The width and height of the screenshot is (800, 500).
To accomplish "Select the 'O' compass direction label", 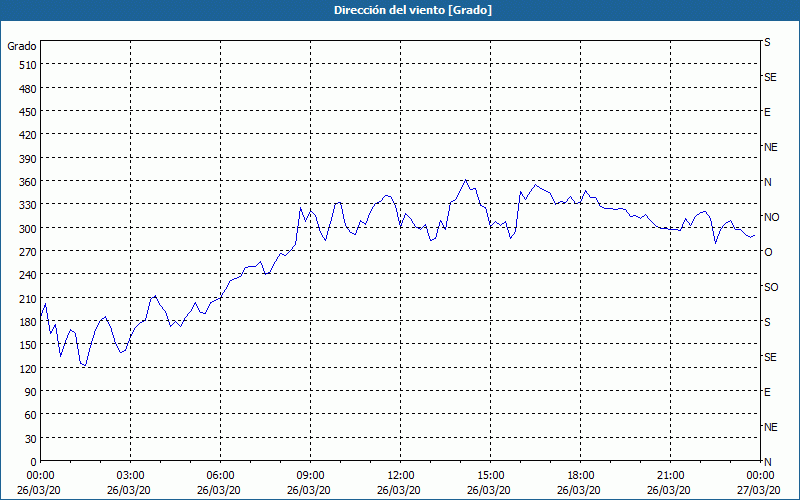I will point(768,252).
